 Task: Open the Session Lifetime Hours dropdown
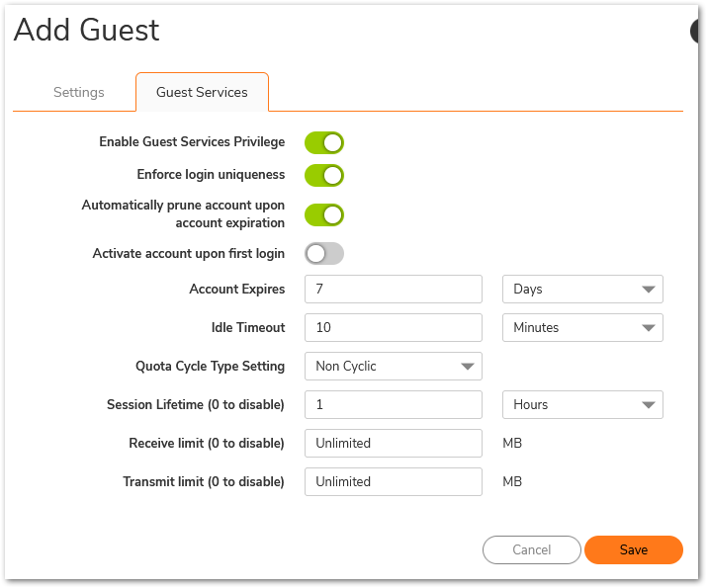click(582, 404)
